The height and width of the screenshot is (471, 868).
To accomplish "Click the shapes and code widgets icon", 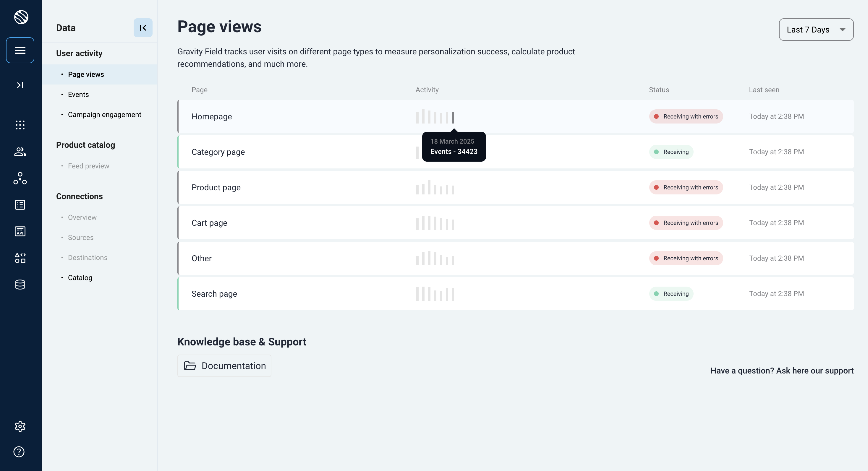I will 20,258.
